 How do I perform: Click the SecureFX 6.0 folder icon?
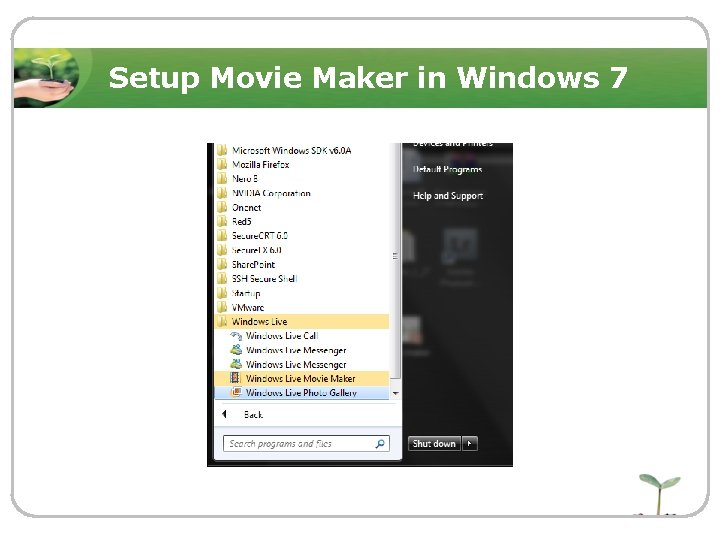pos(222,250)
